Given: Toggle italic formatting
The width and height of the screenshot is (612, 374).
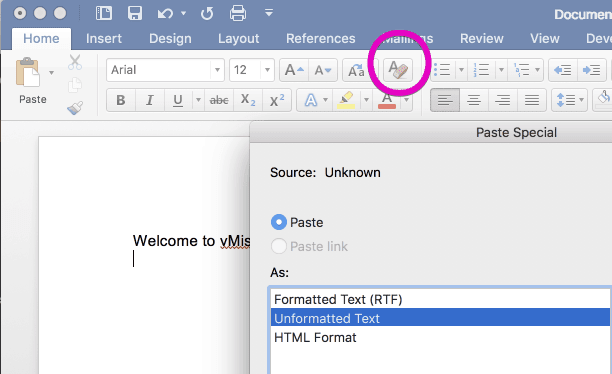Looking at the screenshot, I should pyautogui.click(x=149, y=100).
